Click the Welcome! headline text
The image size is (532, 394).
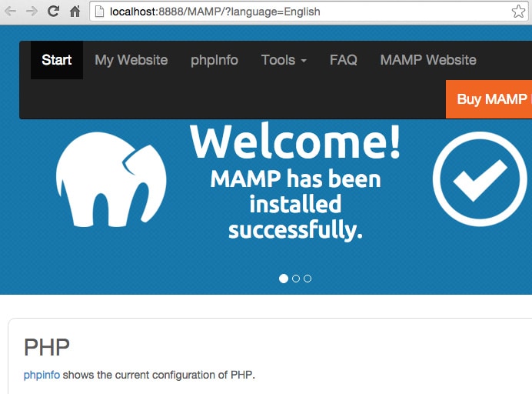pyautogui.click(x=295, y=141)
